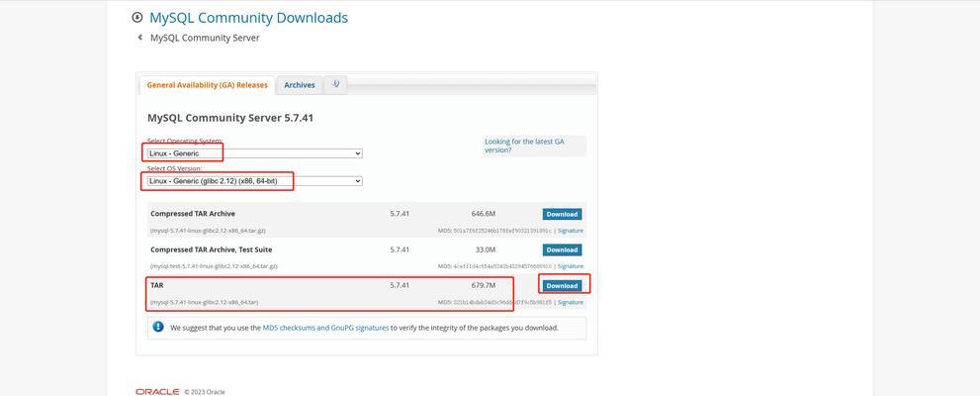Viewport: 980px width, 396px height.
Task: Click file name mysql-5.7.41-linux-glibc2.12-x86_64.tar.gz
Action: [208, 231]
